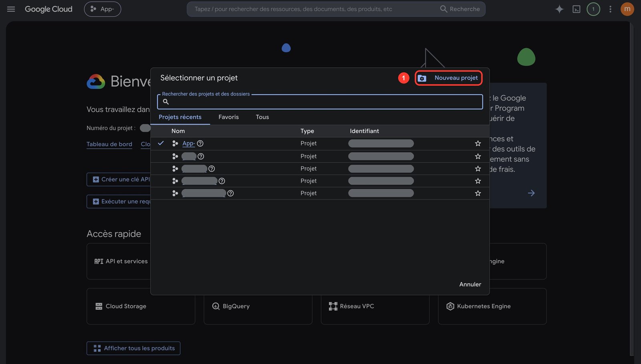Click the Exécuter une requête button
Image resolution: width=641 pixels, height=364 pixels.
[x=119, y=201]
